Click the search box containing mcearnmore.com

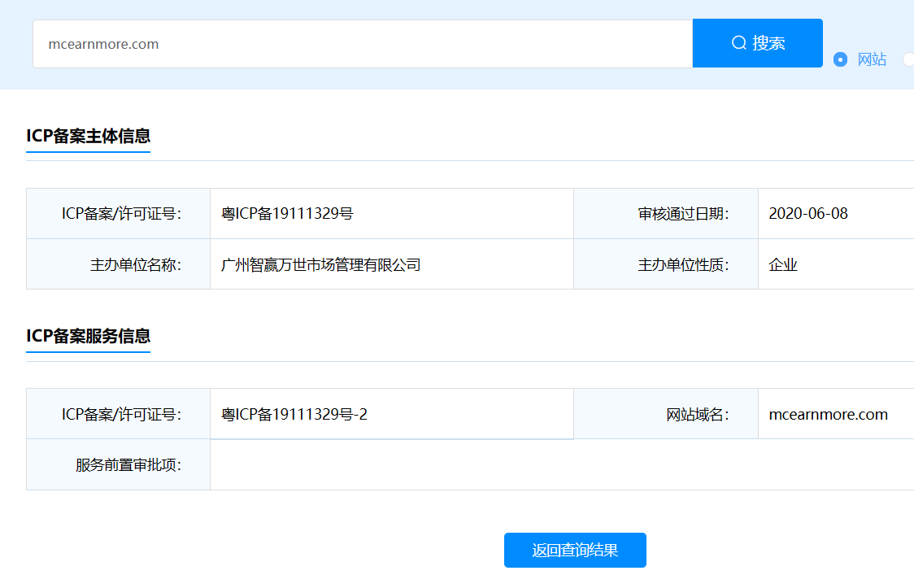tap(363, 44)
